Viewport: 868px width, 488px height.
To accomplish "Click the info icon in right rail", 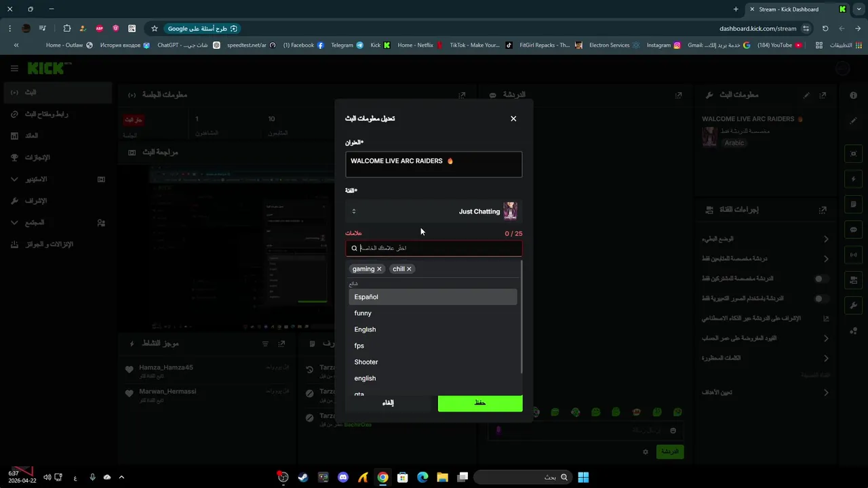I will [854, 96].
